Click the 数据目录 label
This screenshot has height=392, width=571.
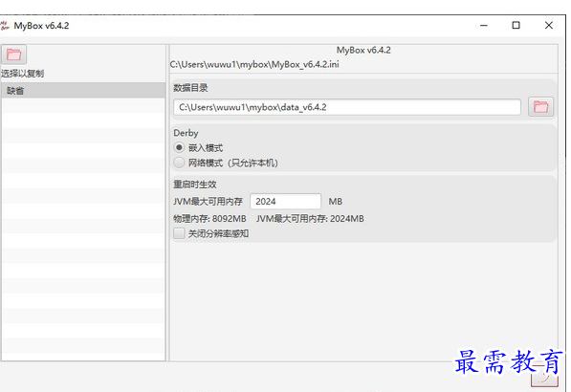point(190,88)
